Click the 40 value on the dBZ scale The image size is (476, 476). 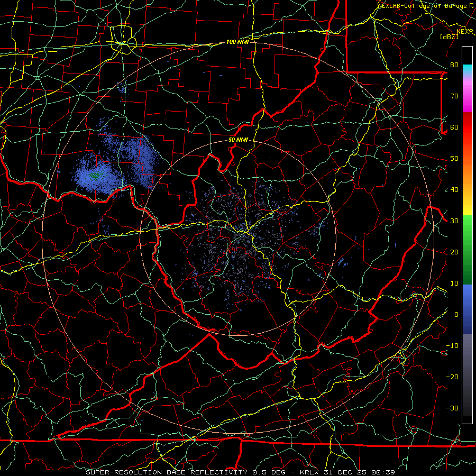point(454,190)
